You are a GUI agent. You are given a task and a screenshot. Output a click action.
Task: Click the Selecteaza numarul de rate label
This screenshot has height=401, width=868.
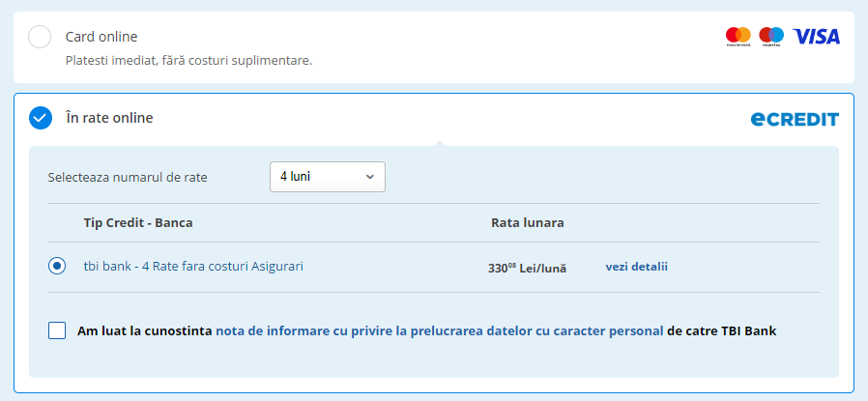[x=128, y=177]
